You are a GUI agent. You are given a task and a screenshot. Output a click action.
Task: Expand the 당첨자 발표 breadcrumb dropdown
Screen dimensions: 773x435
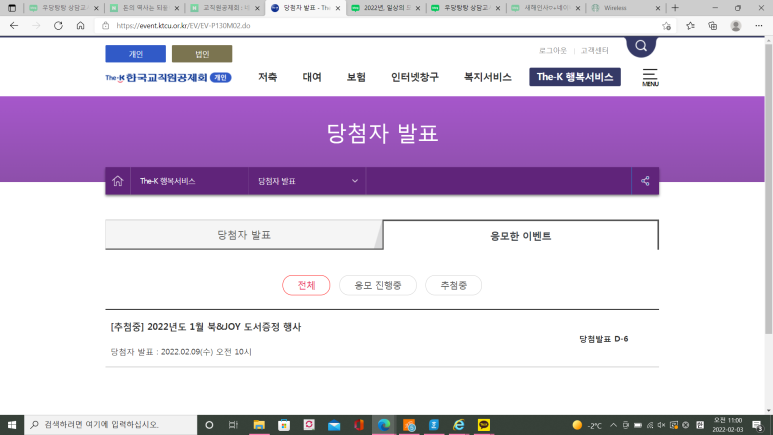pos(307,181)
